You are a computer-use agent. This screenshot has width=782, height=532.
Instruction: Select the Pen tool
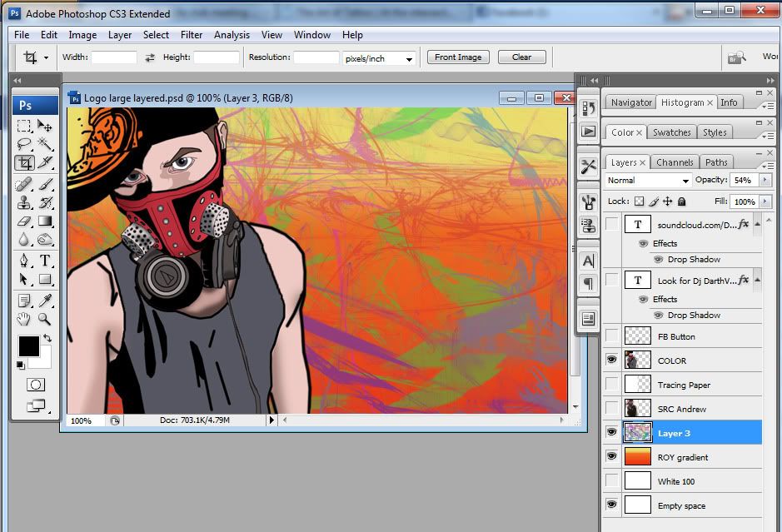point(24,261)
